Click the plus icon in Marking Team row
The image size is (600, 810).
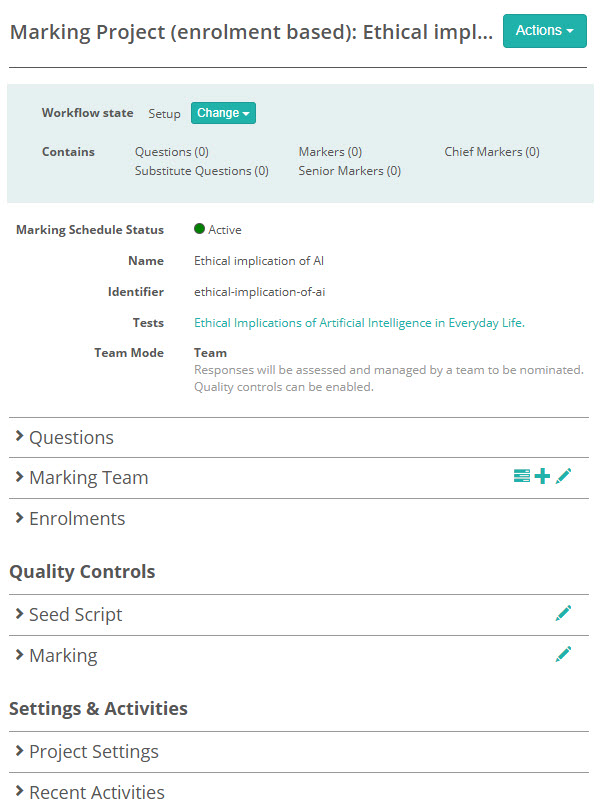click(542, 477)
